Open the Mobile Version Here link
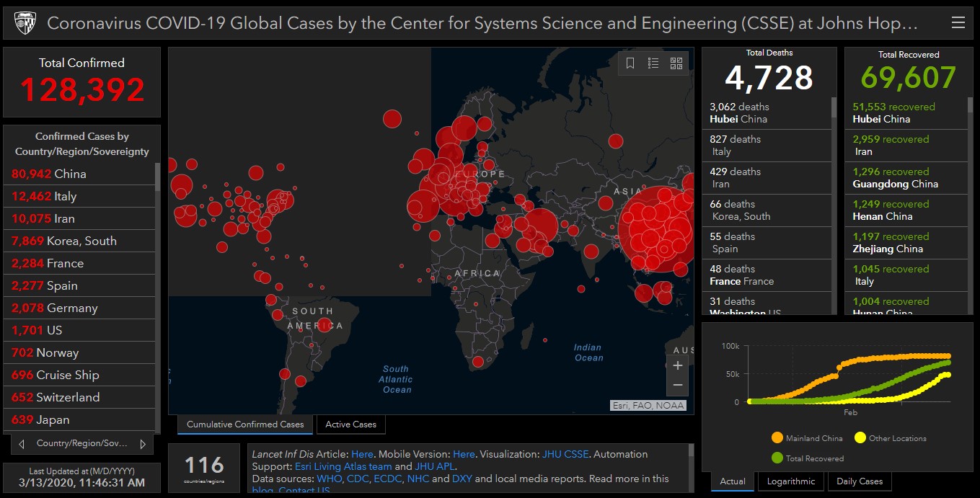 464,454
